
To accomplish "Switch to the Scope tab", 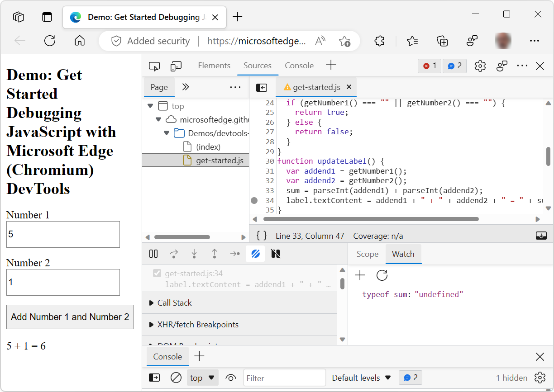I will [x=368, y=254].
